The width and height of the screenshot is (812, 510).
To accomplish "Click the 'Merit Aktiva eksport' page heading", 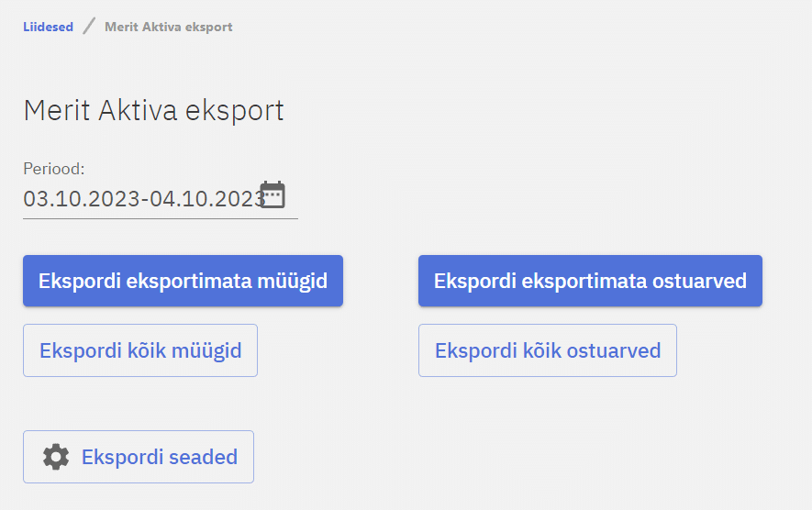I will coord(154,111).
